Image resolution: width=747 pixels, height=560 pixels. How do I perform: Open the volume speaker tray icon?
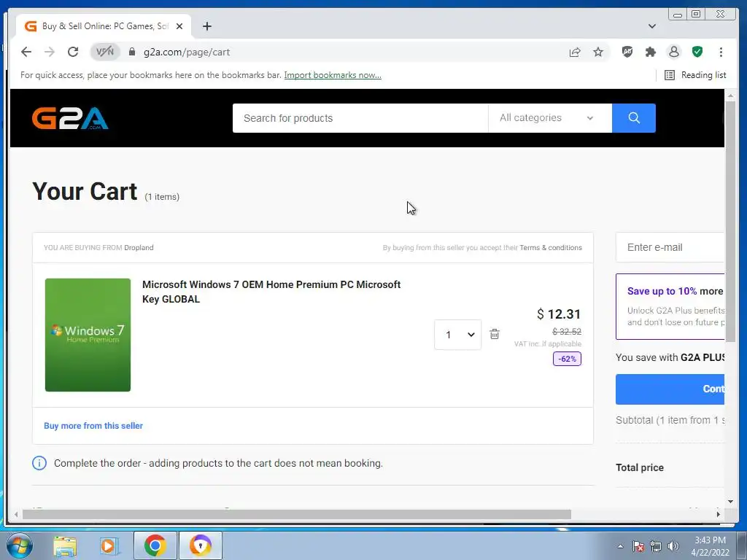(x=673, y=546)
